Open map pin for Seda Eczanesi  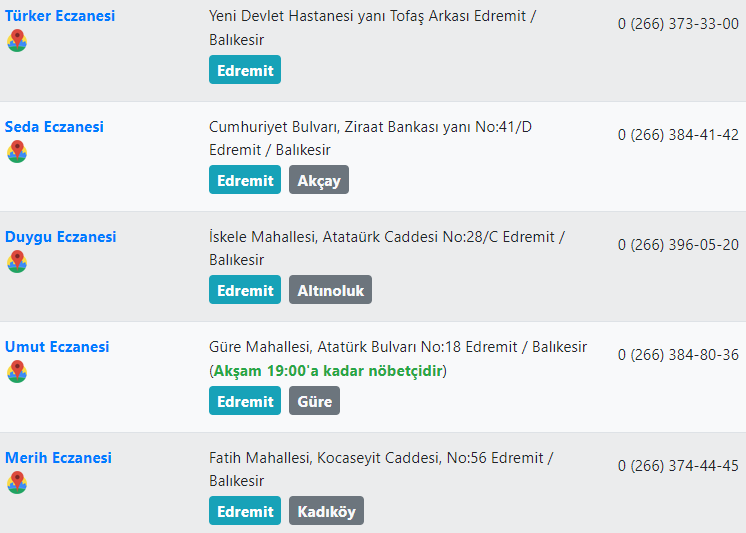17,151
